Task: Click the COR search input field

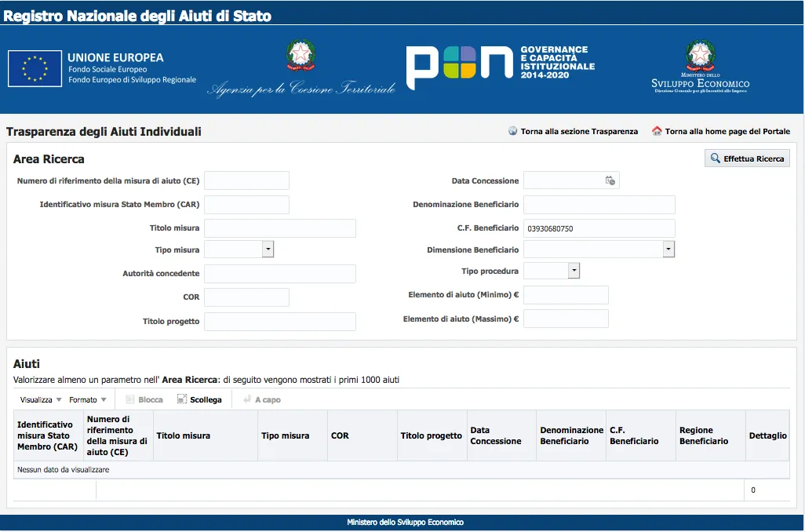Action: [246, 297]
